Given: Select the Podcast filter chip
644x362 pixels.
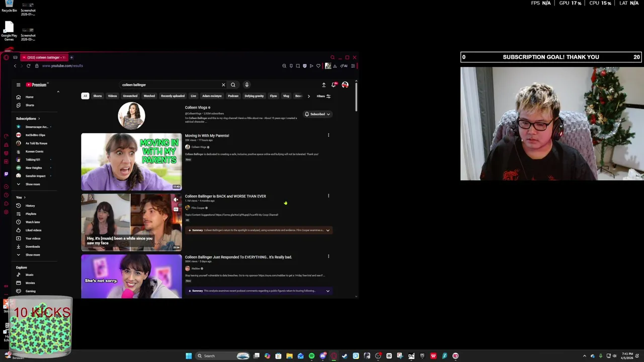Looking at the screenshot, I should 233,96.
